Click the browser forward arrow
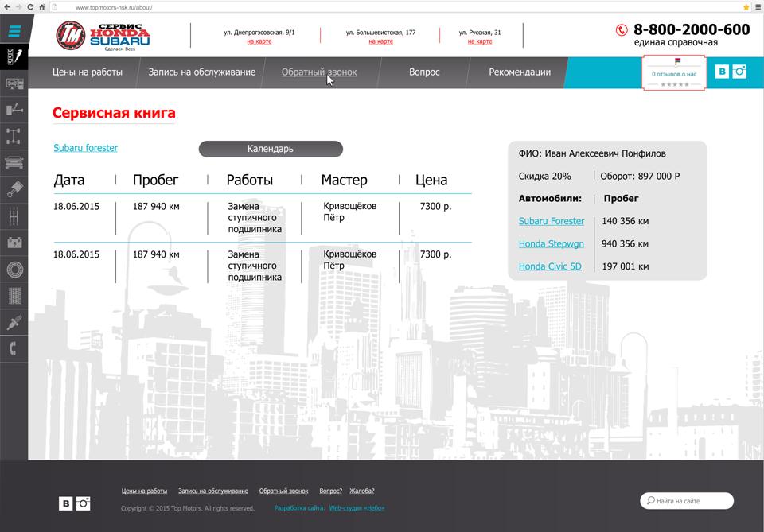The image size is (764, 532). (18, 7)
